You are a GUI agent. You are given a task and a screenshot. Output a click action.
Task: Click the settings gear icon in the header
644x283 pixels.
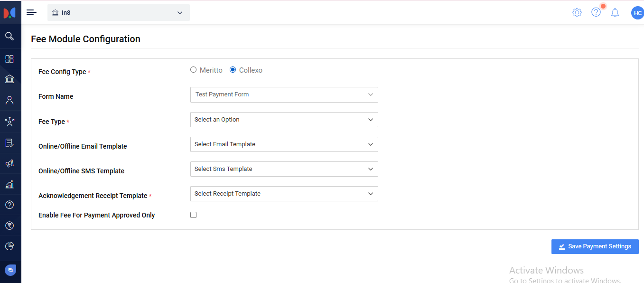[577, 13]
